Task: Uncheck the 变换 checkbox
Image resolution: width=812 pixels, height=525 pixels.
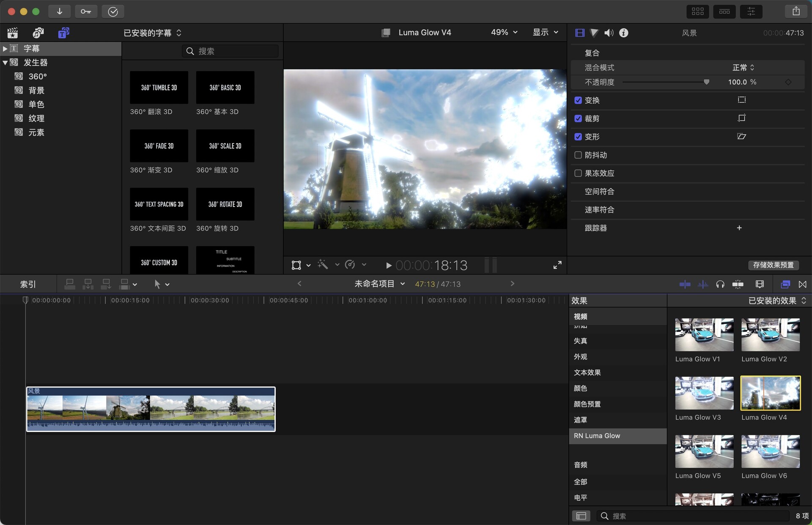Action: click(x=578, y=100)
